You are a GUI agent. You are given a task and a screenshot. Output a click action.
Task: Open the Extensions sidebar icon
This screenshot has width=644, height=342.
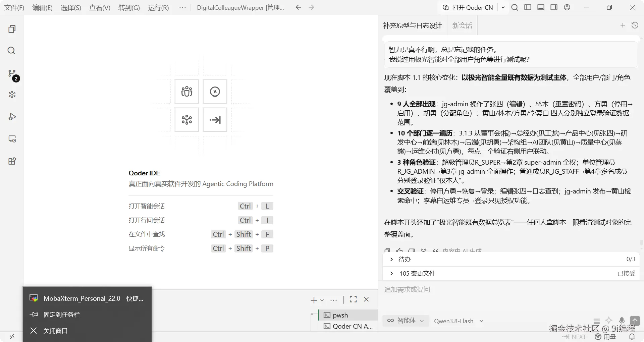tap(12, 161)
